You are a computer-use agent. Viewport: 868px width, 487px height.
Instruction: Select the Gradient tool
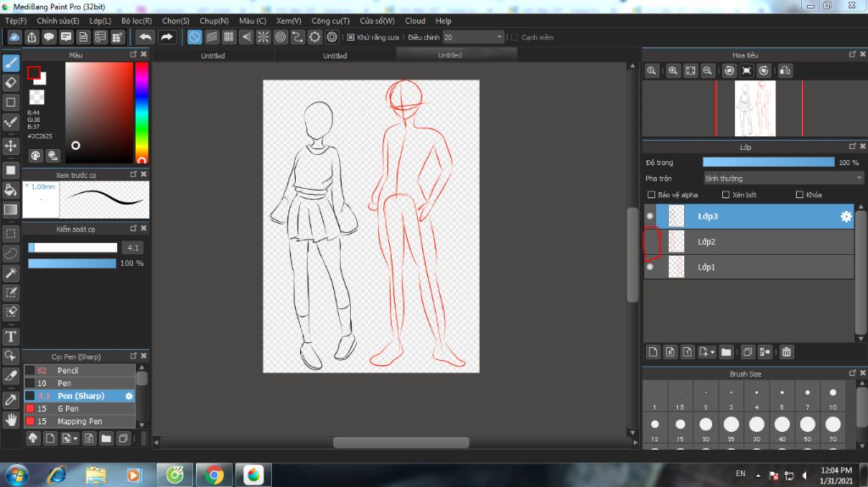[x=10, y=210]
